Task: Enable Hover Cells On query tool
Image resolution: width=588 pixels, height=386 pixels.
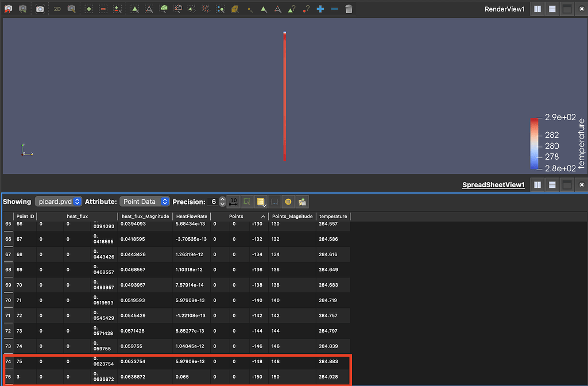Action: (x=292, y=9)
